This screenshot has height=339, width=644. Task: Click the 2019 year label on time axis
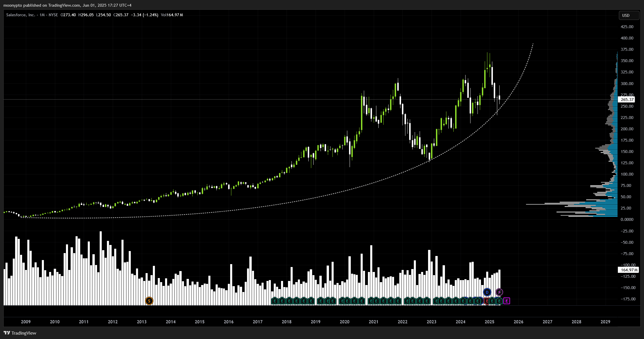point(316,322)
